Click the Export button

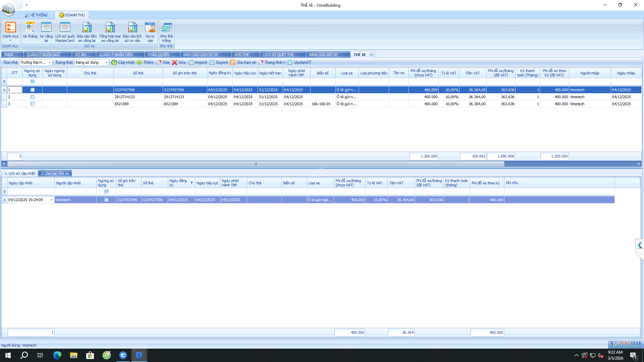tap(219, 62)
